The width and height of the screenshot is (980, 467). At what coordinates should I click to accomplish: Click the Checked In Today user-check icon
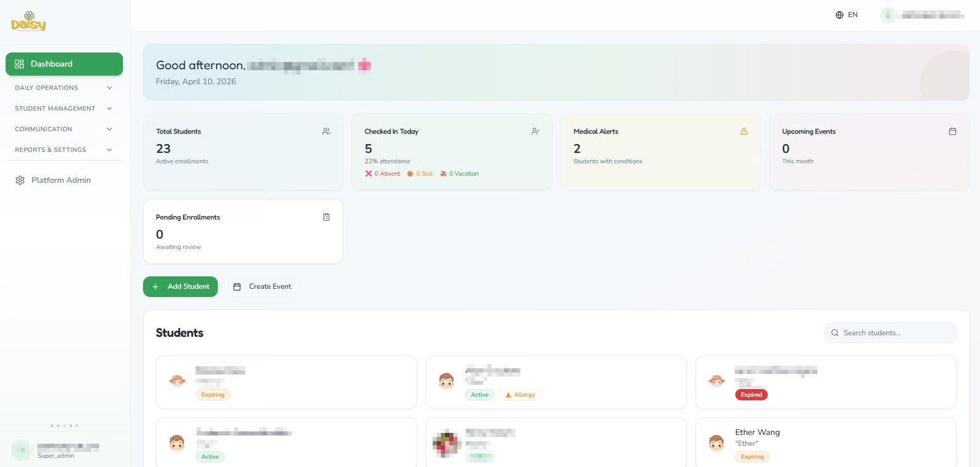point(535,131)
